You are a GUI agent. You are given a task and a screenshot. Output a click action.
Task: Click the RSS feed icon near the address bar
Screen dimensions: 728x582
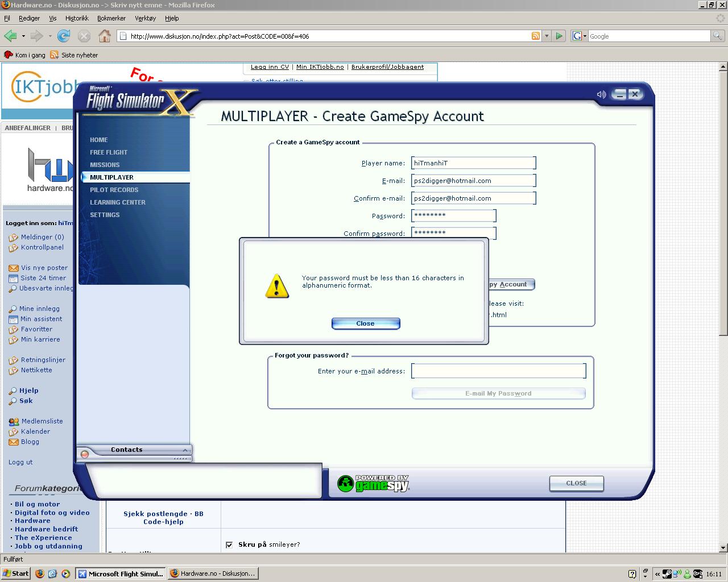[535, 36]
